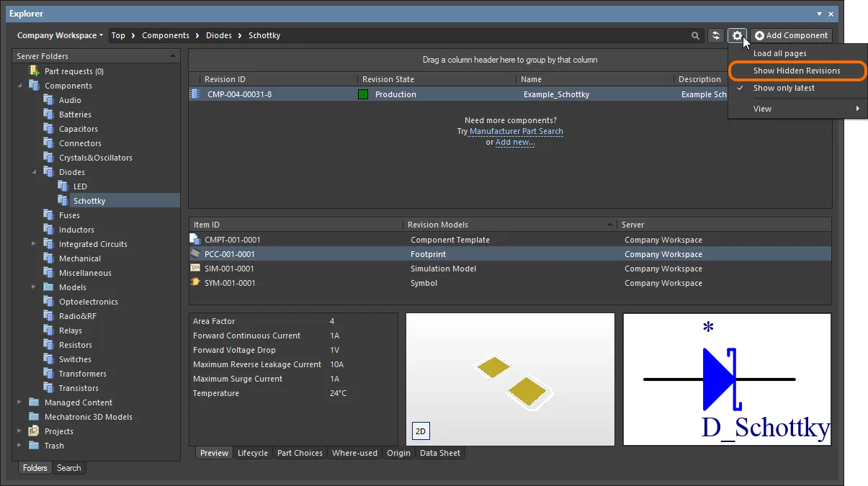Open the Origin tab
The image size is (868, 486).
point(398,453)
